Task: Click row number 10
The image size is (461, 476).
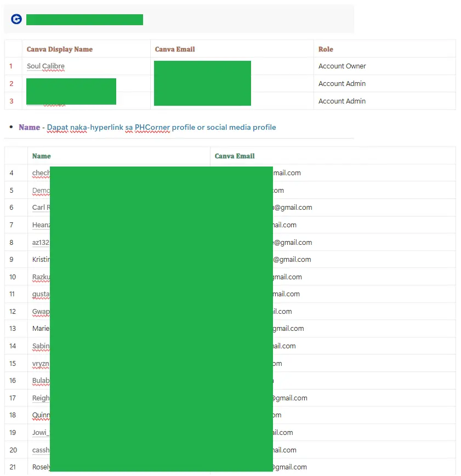Action: pos(13,277)
